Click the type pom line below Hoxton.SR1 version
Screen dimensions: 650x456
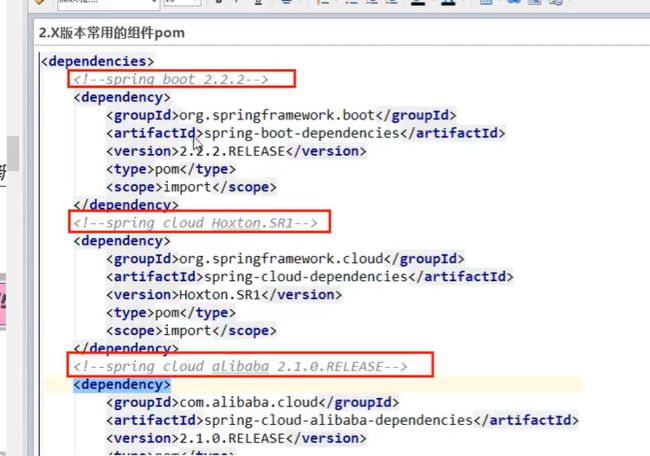[171, 313]
